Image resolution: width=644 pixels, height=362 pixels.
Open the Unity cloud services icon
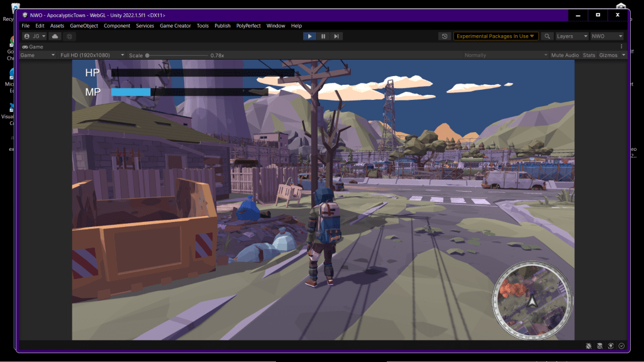coord(55,36)
